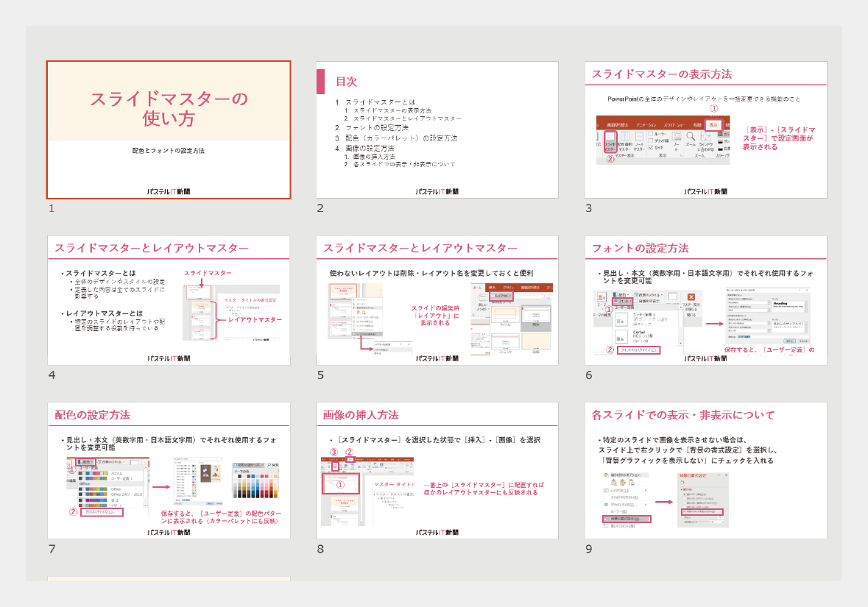868x607 pixels.
Task: Choose the 配色の設定方法 slide thumbnail
Action: pos(169,471)
